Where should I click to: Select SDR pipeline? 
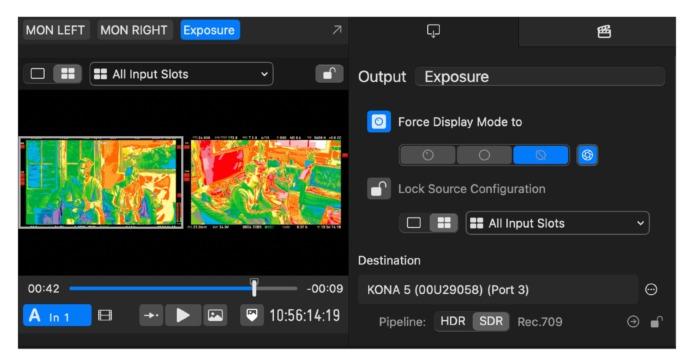point(491,321)
